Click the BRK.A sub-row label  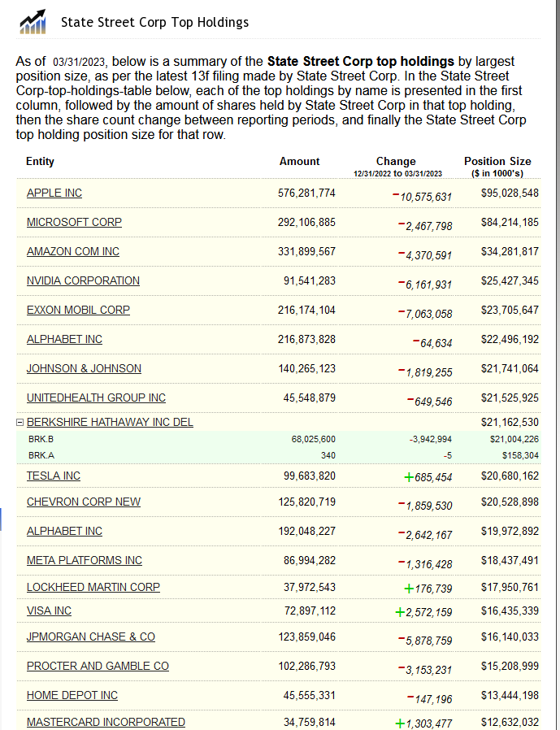point(41,455)
